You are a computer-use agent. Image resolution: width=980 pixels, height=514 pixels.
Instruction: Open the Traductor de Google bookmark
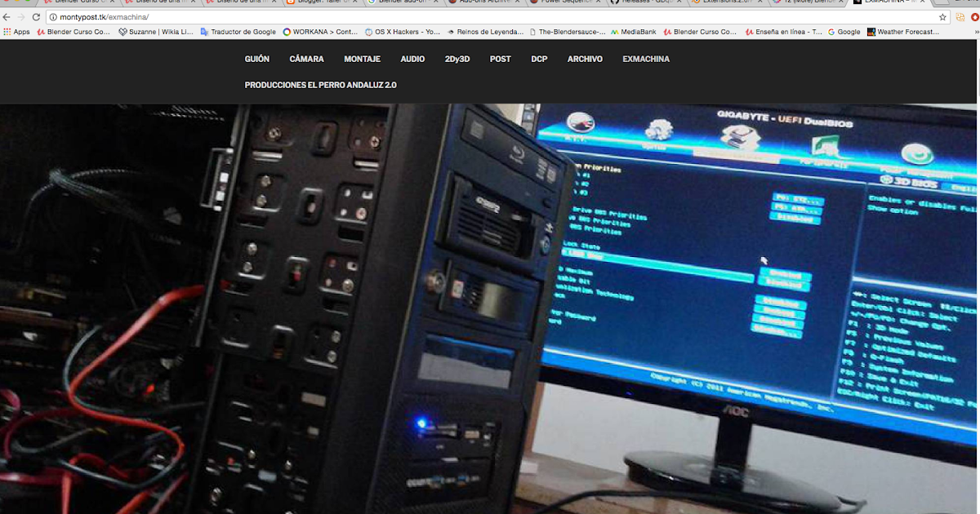[x=238, y=32]
